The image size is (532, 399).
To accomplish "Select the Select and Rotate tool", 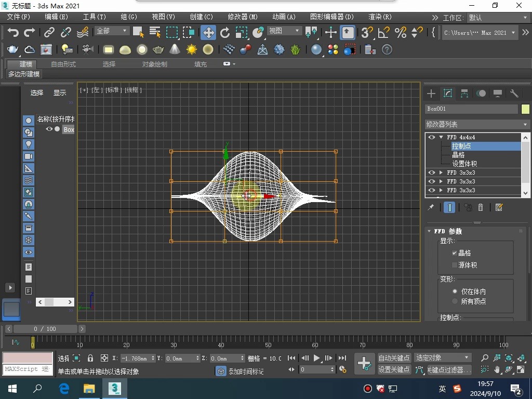I will click(x=224, y=32).
